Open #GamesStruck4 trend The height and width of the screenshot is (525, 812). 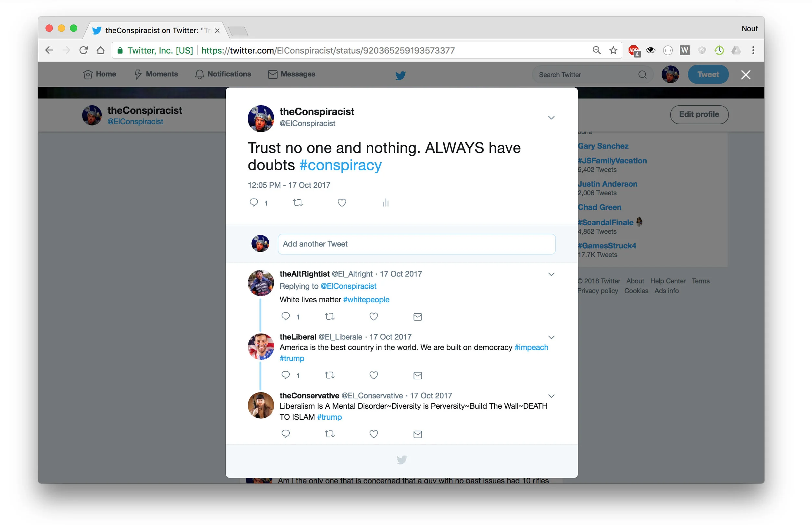607,246
